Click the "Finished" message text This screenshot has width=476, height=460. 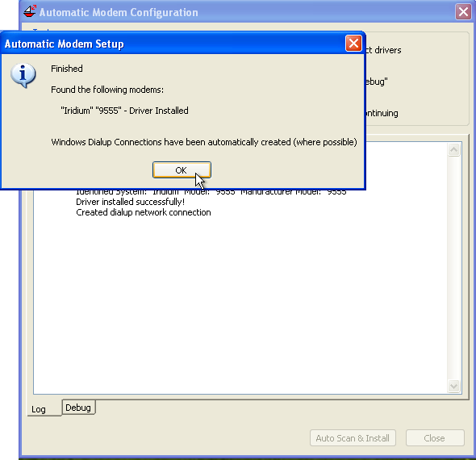[x=67, y=69]
